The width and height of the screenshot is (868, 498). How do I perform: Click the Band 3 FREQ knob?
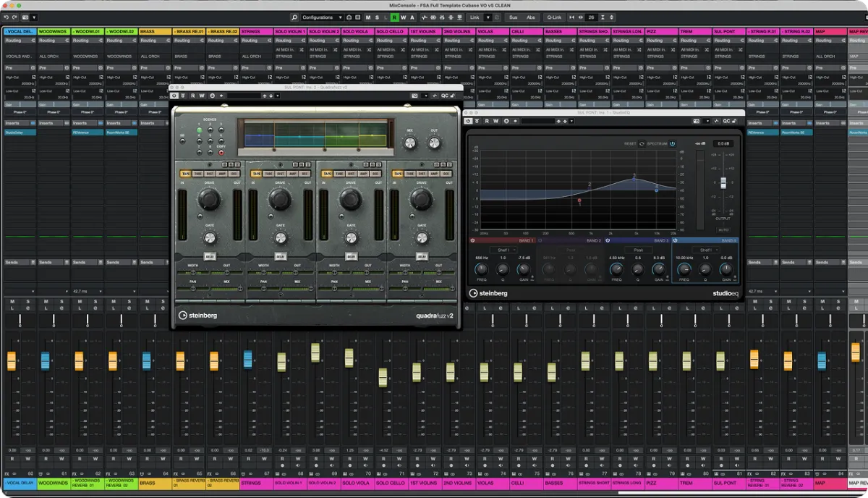tap(617, 269)
